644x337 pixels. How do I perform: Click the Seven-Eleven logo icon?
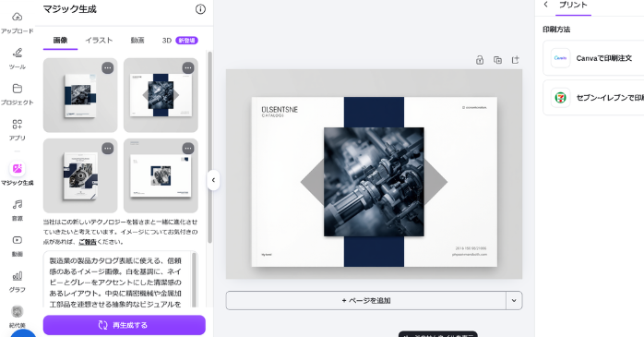(x=561, y=98)
